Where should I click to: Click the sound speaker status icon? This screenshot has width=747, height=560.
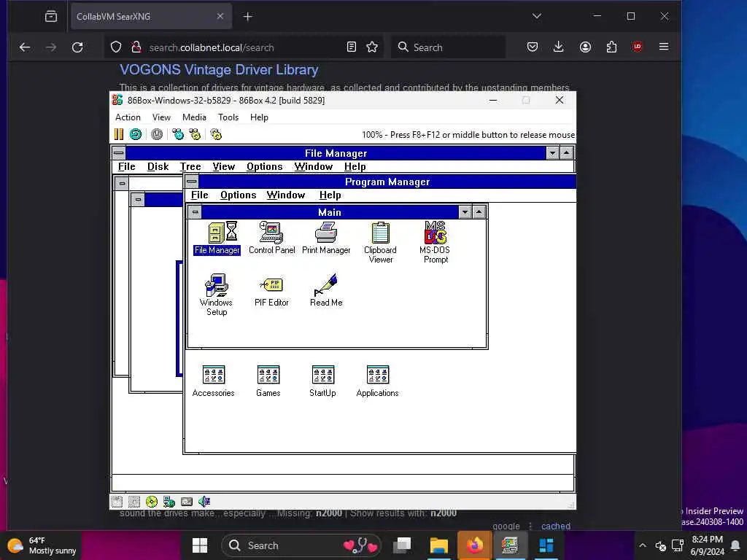204,502
